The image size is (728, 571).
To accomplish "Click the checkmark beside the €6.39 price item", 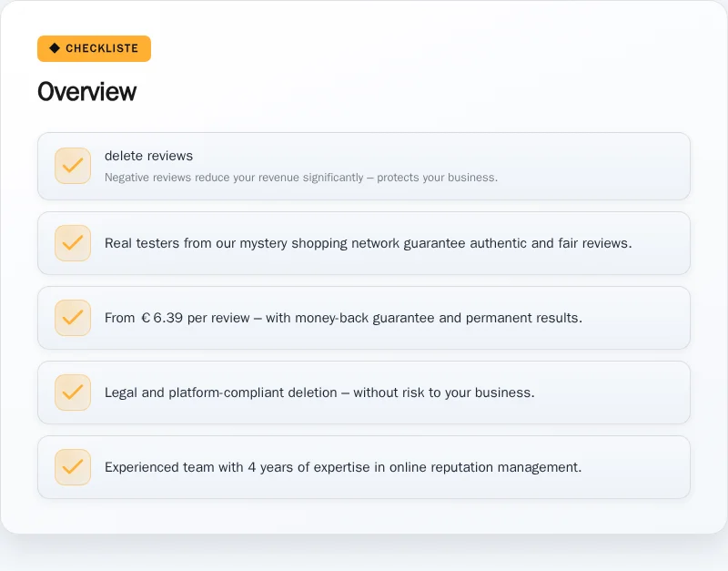I will [x=73, y=318].
